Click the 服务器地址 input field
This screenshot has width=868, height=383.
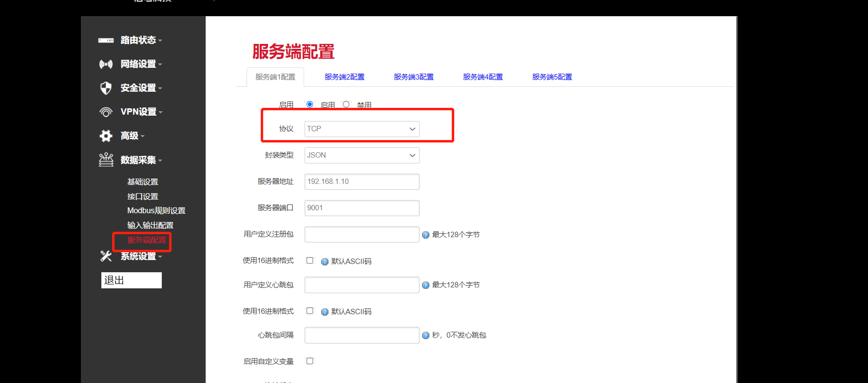362,181
